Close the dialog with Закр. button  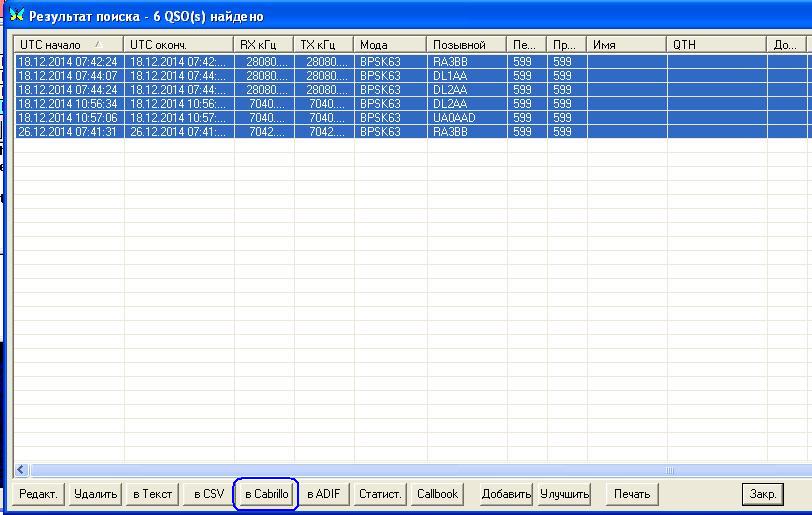coord(762,494)
